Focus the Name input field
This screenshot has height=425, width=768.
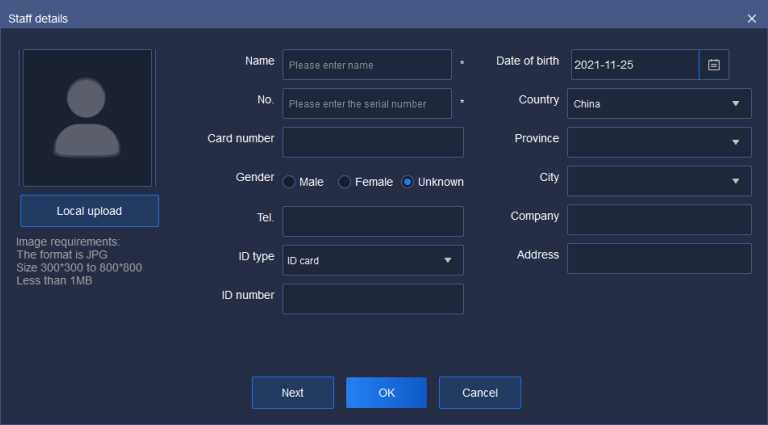pos(367,65)
